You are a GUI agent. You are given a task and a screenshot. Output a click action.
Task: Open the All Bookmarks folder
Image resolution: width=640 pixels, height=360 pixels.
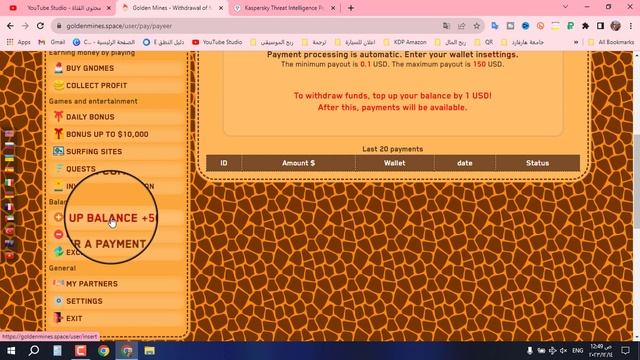point(611,42)
